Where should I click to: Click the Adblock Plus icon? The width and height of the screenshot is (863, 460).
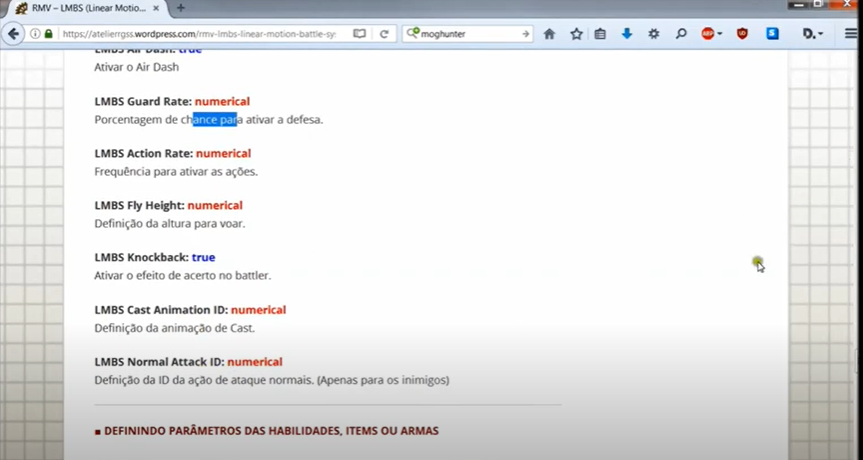(x=708, y=34)
